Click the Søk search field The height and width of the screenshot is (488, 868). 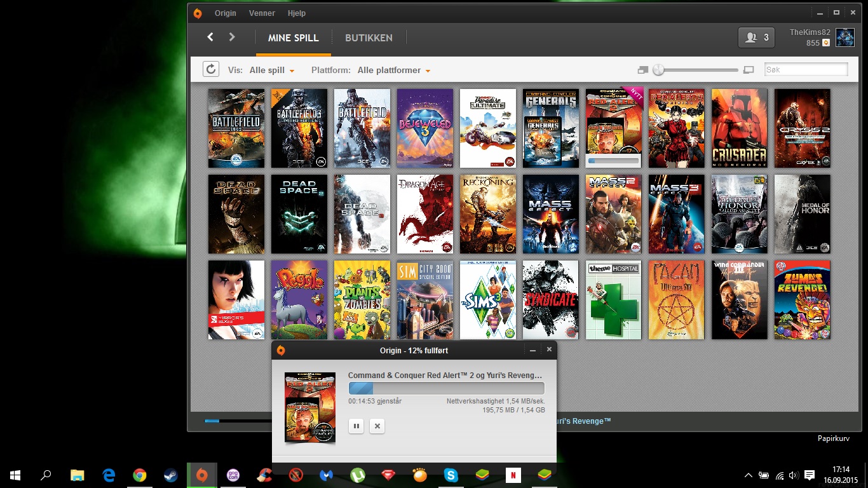[x=806, y=70]
